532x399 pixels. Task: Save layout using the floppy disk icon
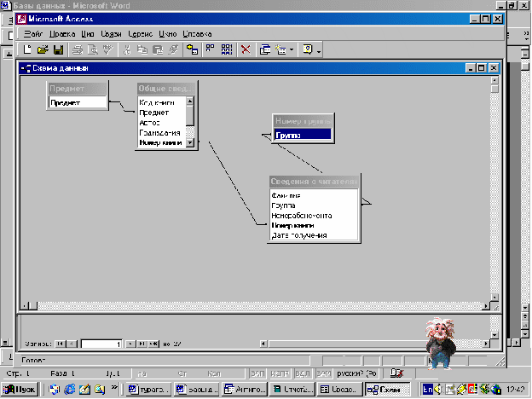[58, 49]
